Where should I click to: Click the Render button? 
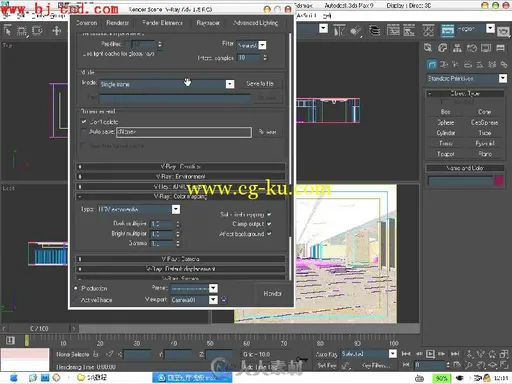[272, 293]
